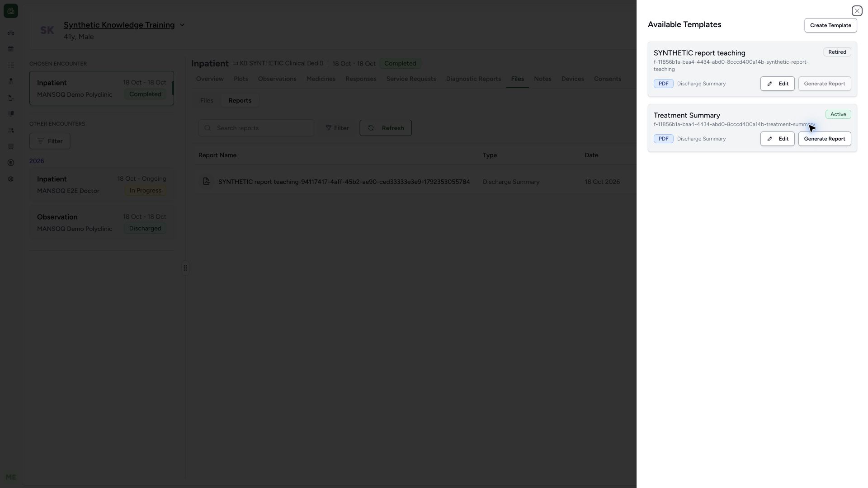Click the ME user avatar
Screen dimensions: 868x488
coord(11,477)
